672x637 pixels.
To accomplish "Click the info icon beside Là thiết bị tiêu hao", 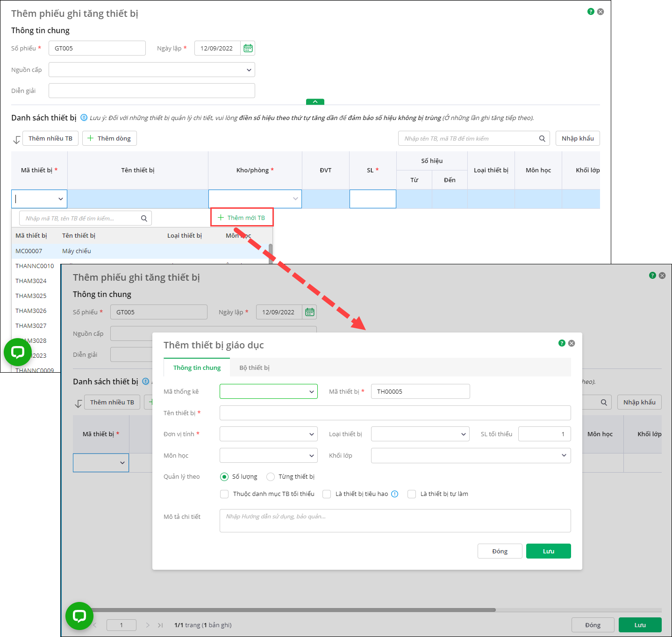I will tap(394, 494).
